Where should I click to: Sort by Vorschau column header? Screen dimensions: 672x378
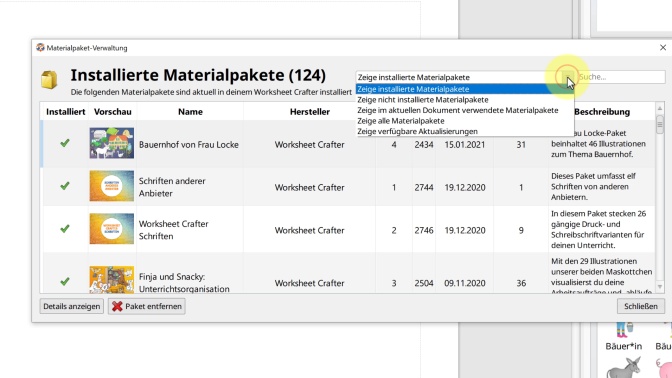pyautogui.click(x=113, y=112)
